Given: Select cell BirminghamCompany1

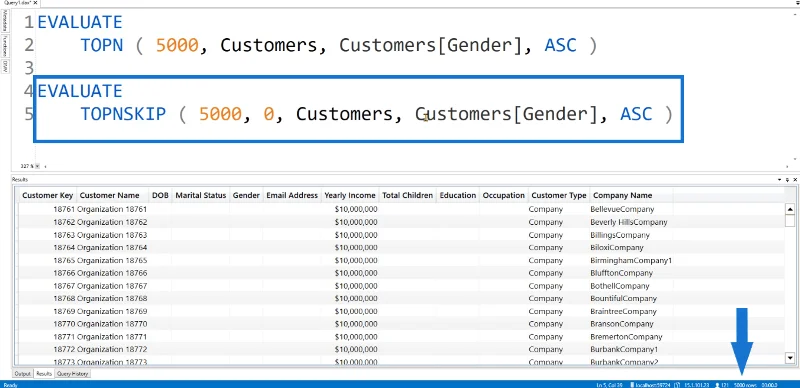Looking at the screenshot, I should coord(631,260).
